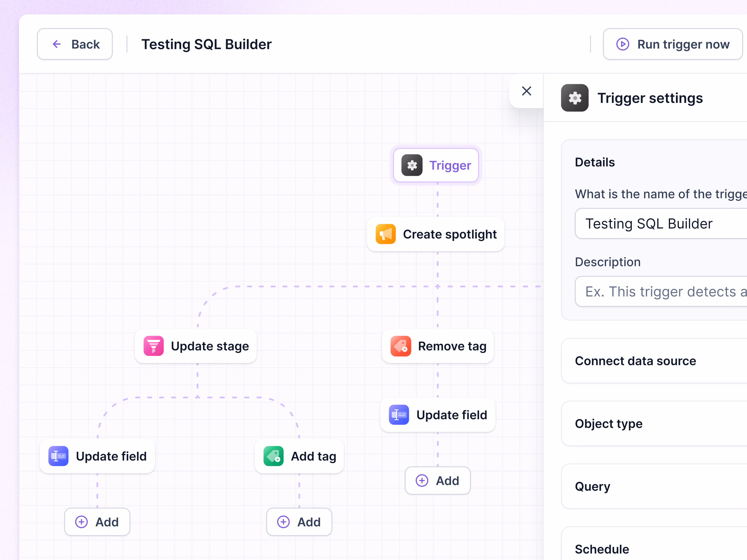Click Add button below left Update field
Viewport: 747px width, 560px height.
click(x=97, y=522)
